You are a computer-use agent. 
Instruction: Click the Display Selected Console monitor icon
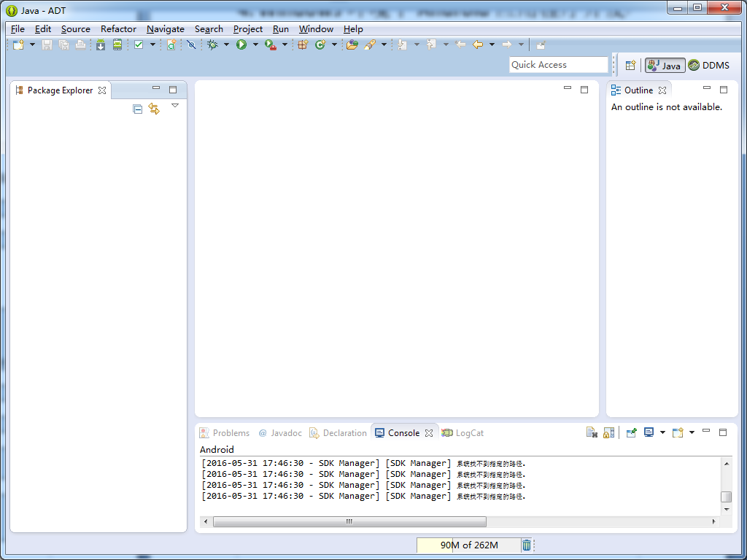649,432
